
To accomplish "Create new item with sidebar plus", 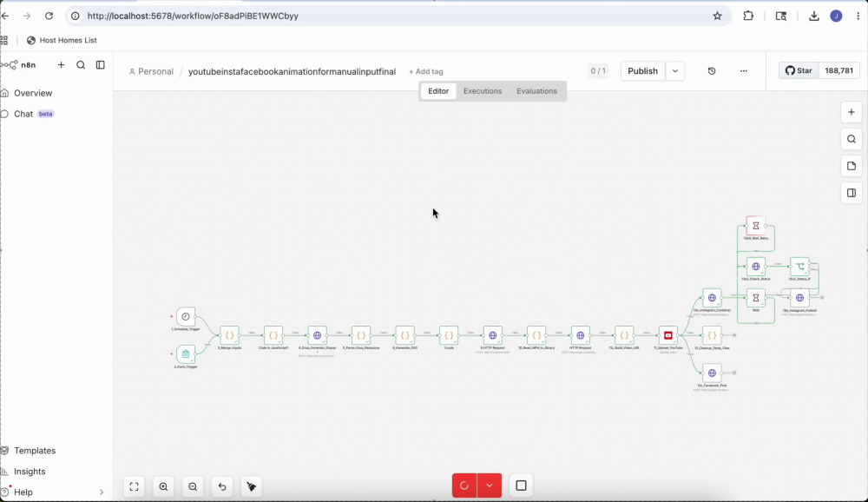I will click(61, 65).
